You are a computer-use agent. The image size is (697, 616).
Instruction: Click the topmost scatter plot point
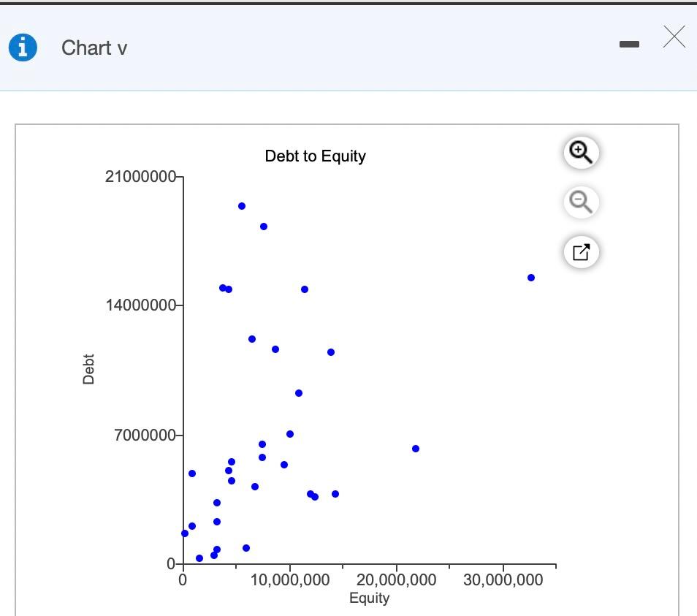(241, 205)
